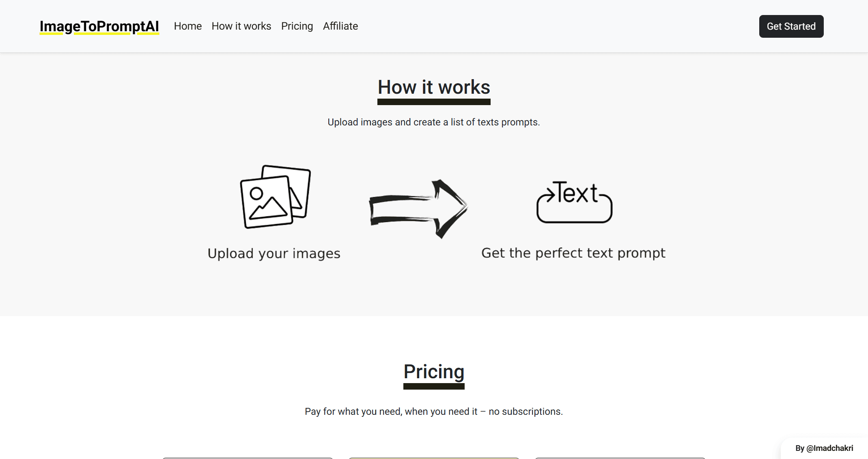
Task: Click the "Upload your images" caption
Action: point(274,254)
